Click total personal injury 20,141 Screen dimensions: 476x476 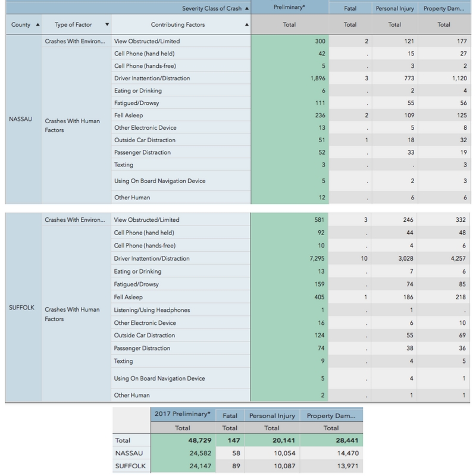tap(284, 440)
